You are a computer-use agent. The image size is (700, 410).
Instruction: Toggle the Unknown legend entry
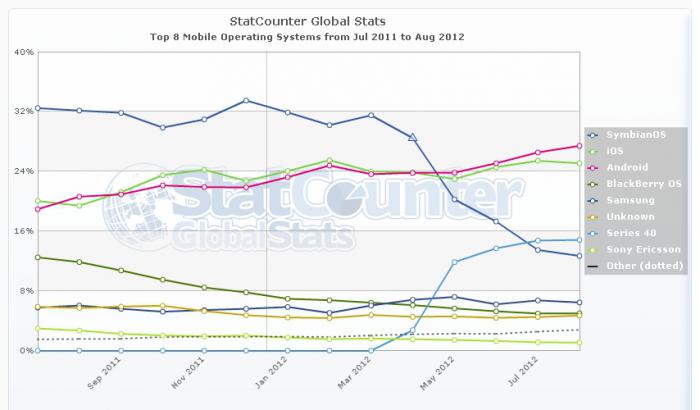point(629,217)
